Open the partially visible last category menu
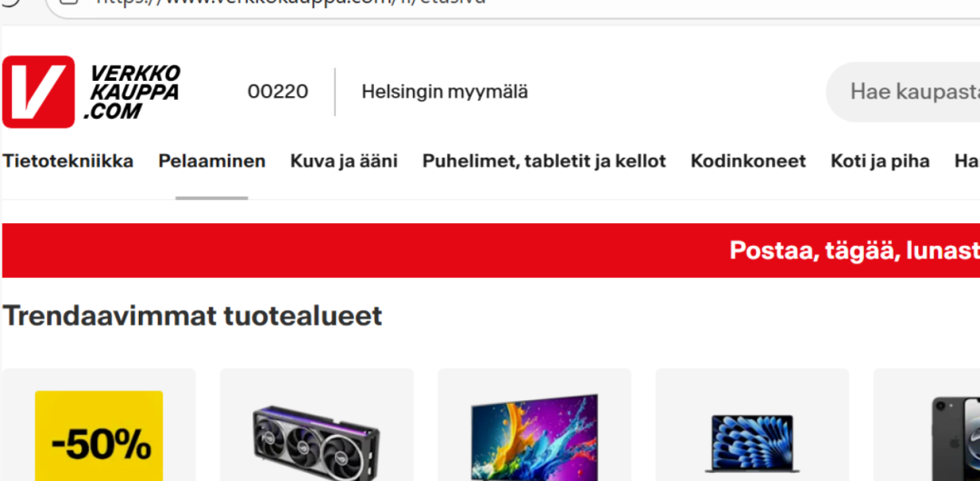The height and width of the screenshot is (481, 980). click(967, 162)
